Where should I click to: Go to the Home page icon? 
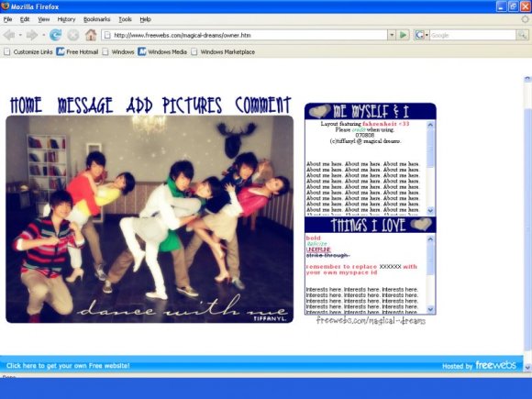[x=91, y=35]
